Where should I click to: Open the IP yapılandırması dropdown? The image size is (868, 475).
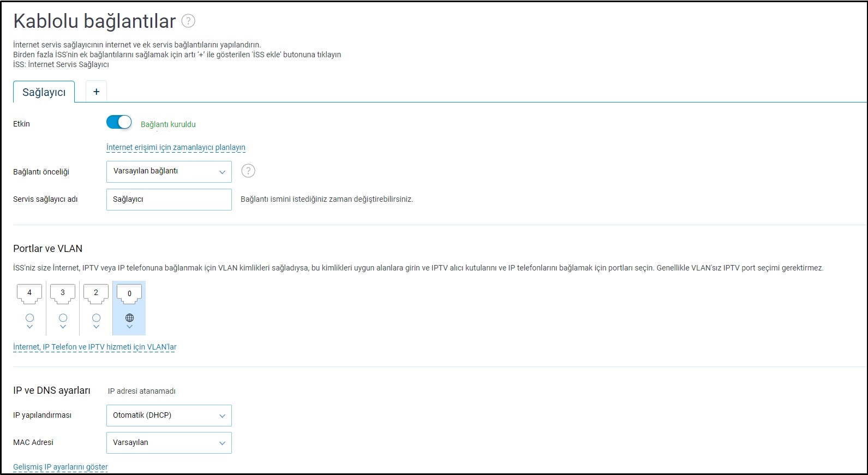tap(169, 416)
